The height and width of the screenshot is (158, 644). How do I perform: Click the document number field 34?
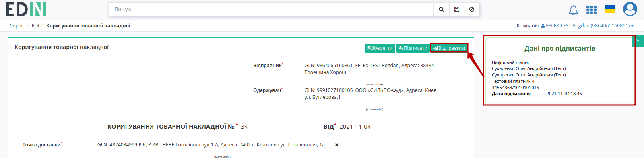280,127
